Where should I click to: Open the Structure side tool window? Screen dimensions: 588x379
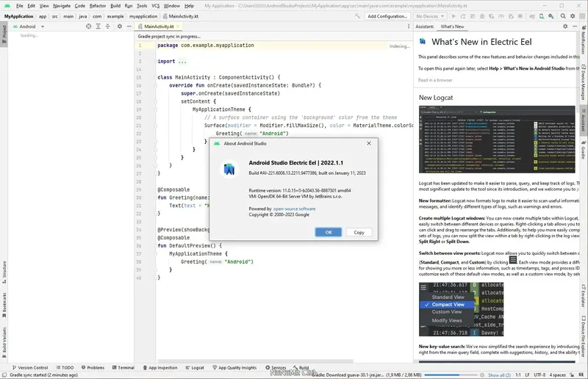point(4,272)
